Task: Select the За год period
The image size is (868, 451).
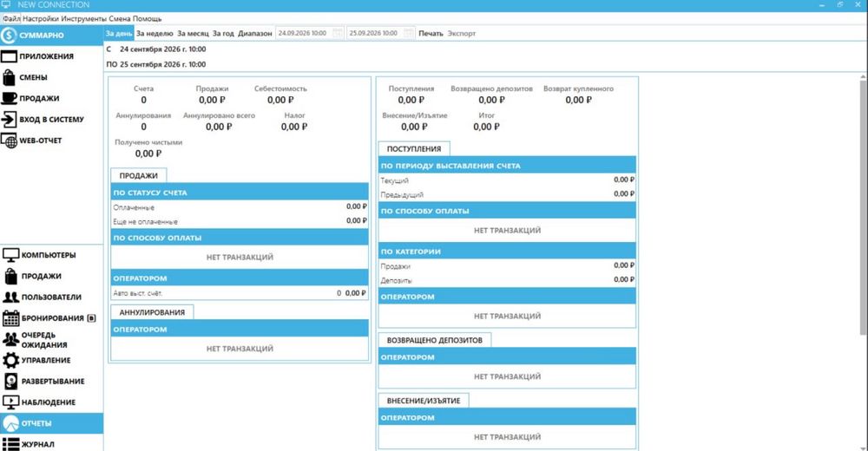Action: (x=223, y=33)
